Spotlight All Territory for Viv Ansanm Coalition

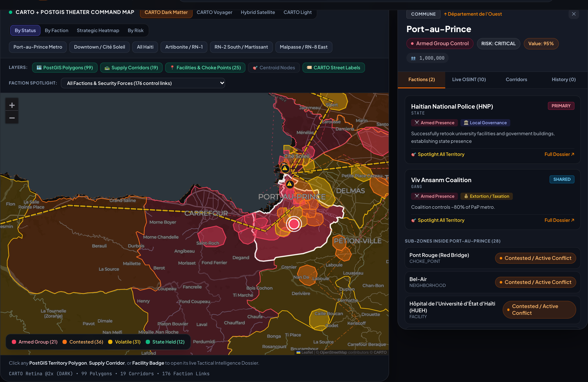438,220
